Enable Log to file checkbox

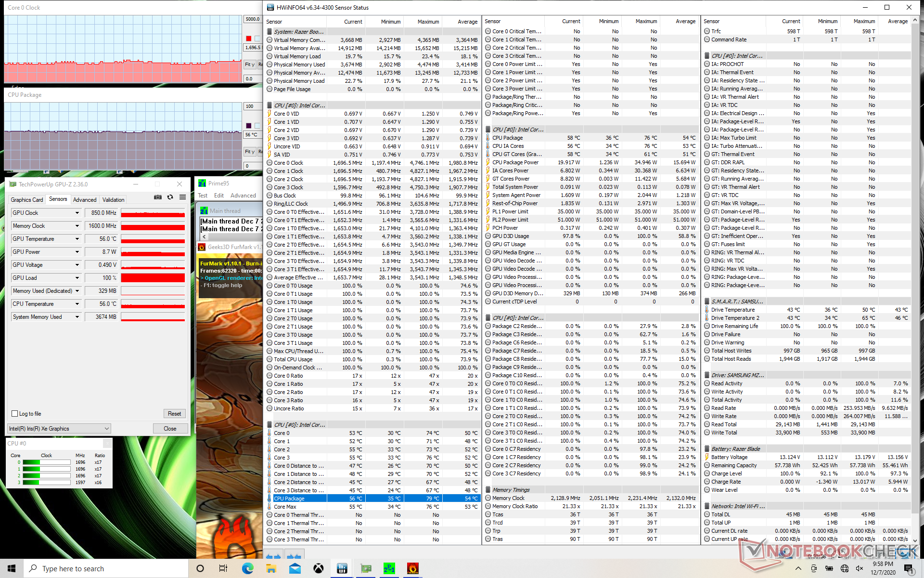point(15,414)
